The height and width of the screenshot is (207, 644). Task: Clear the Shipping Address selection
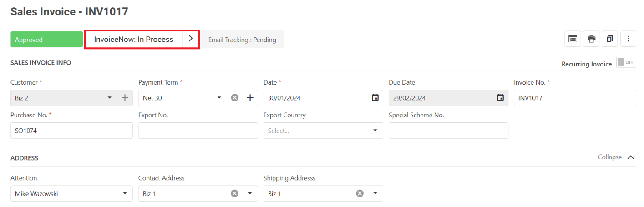tap(360, 193)
